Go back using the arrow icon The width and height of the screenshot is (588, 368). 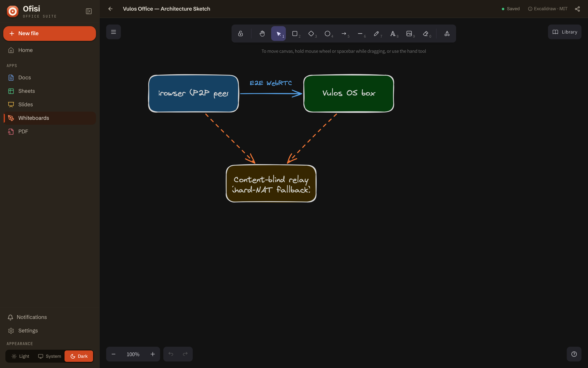coord(110,9)
